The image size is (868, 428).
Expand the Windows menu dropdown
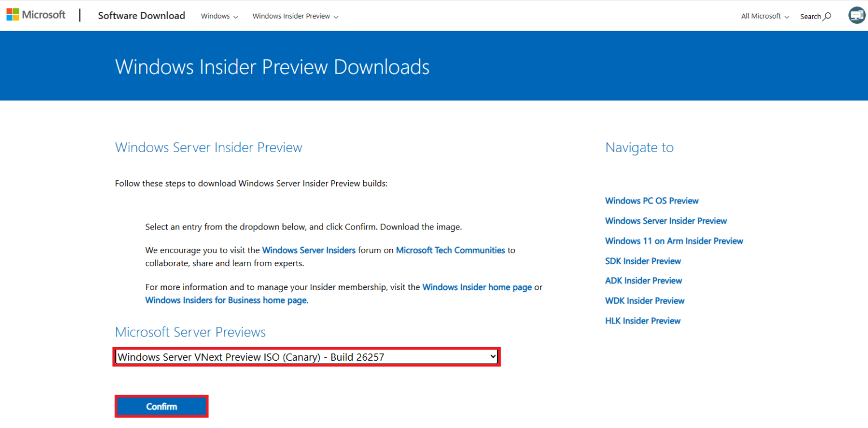219,16
